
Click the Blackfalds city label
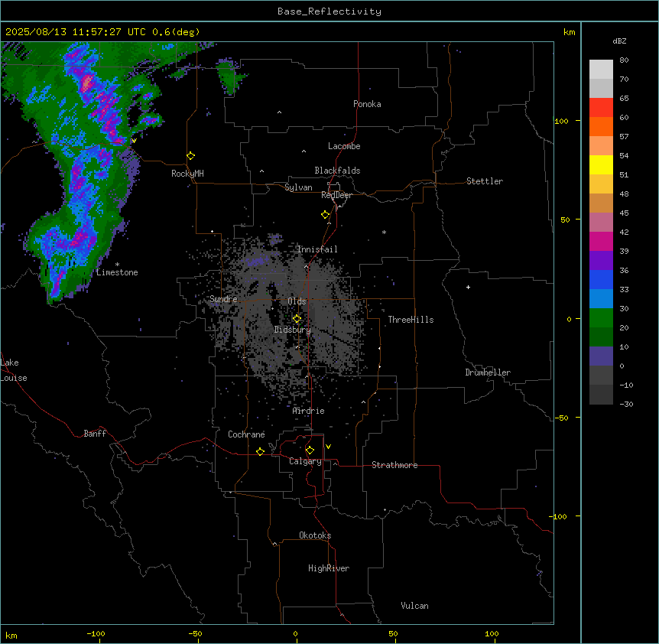click(337, 171)
